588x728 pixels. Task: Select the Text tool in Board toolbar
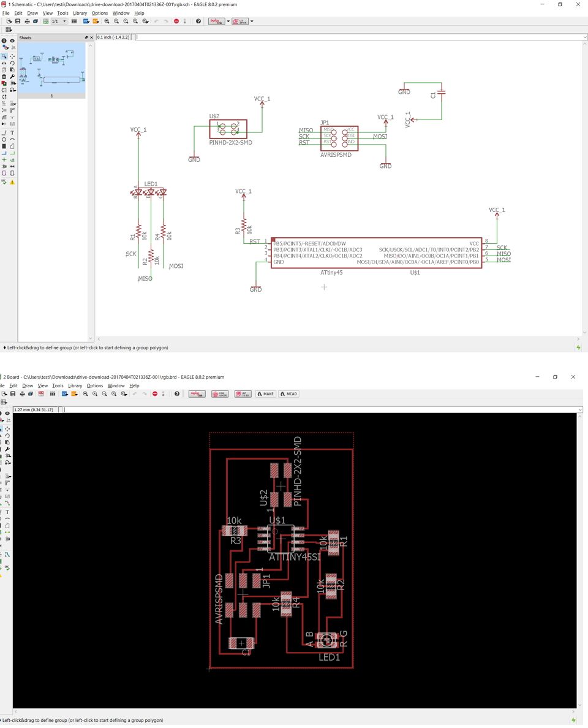point(7,512)
